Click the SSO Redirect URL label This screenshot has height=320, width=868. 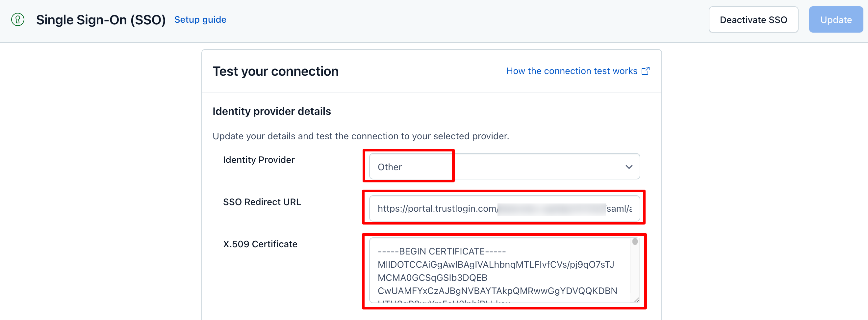click(x=262, y=202)
